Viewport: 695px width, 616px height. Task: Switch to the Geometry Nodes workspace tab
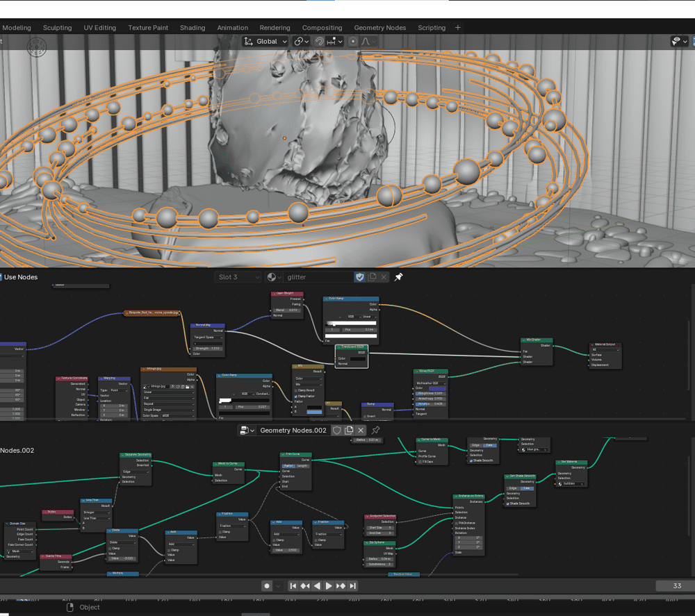(x=379, y=28)
